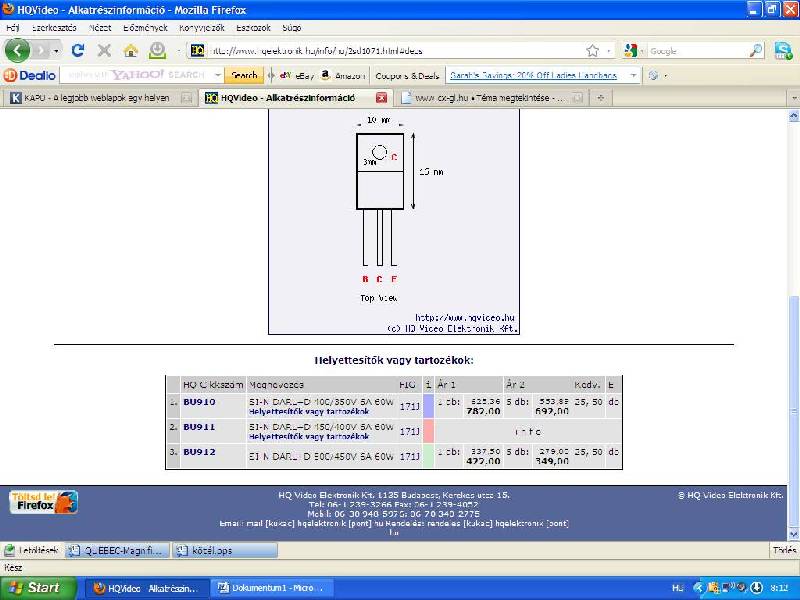The height and width of the screenshot is (600, 800).
Task: Close the HQVideo tab
Action: point(381,98)
